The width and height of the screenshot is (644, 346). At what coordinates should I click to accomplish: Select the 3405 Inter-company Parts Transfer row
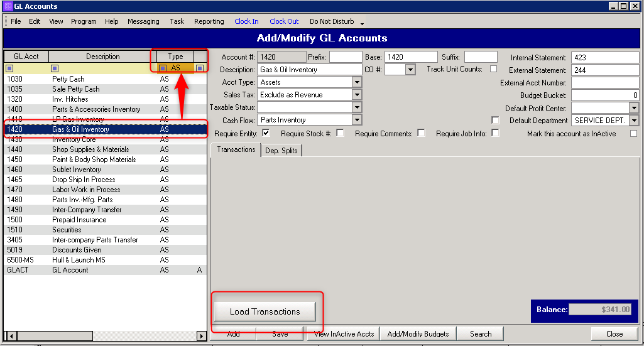(x=105, y=240)
